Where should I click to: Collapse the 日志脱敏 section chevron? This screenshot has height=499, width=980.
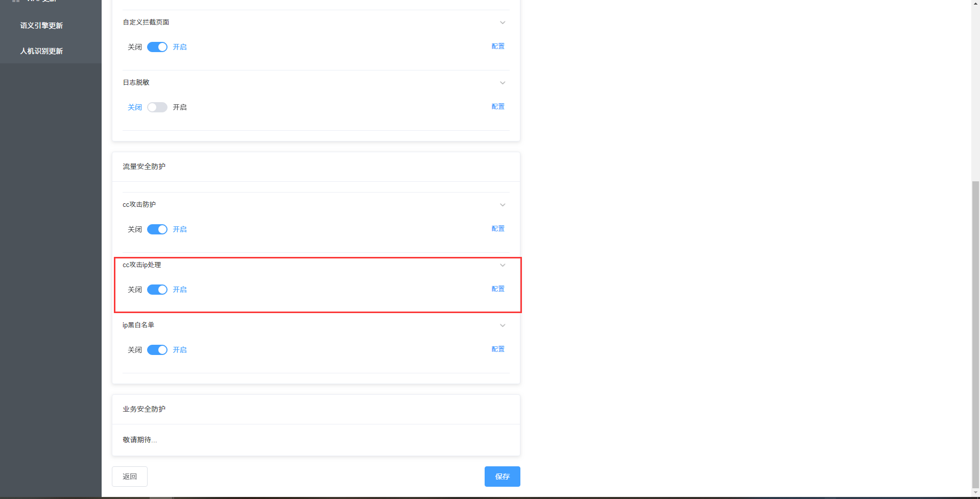pos(503,83)
